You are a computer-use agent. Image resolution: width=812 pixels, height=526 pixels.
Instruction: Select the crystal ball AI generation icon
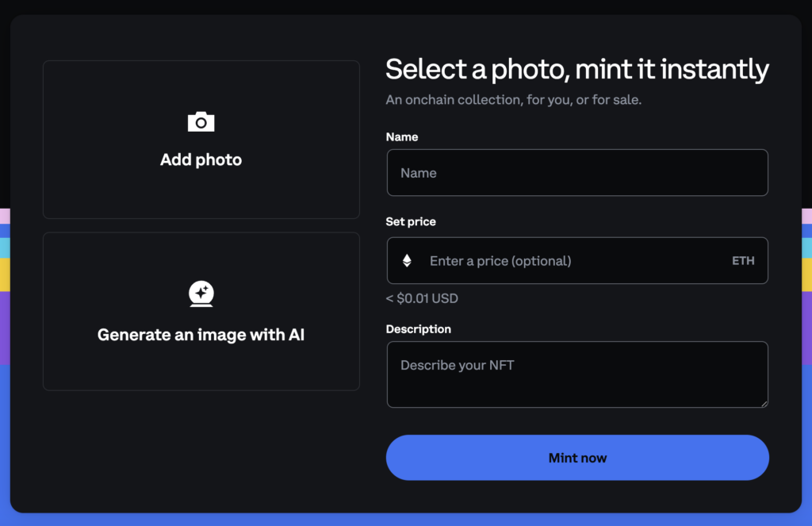point(201,294)
